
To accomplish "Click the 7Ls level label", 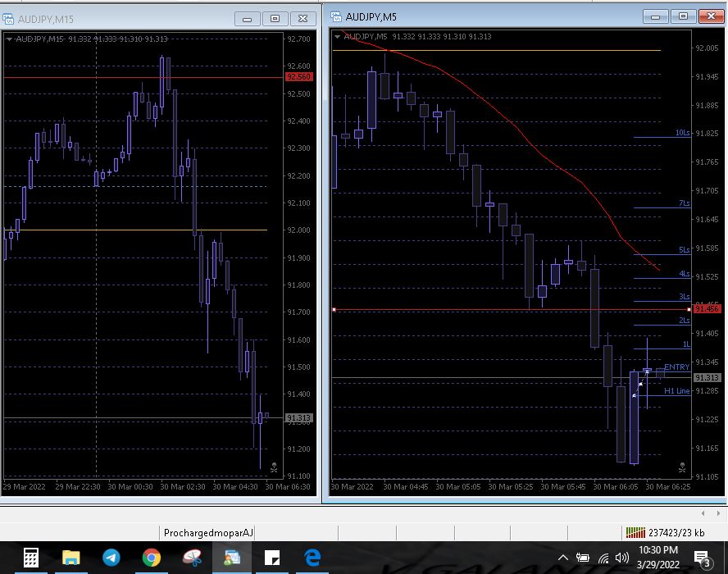I will 684,203.
